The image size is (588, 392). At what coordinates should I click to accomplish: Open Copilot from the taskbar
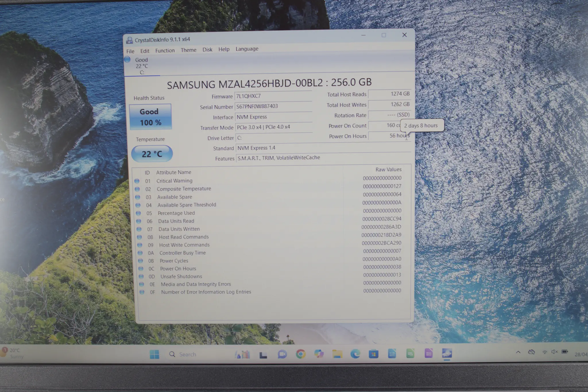(x=319, y=354)
